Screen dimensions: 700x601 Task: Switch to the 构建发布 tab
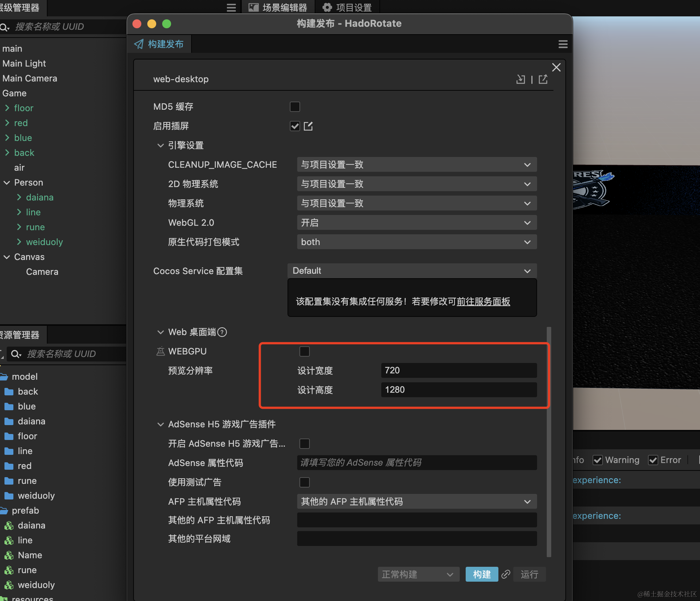click(159, 44)
